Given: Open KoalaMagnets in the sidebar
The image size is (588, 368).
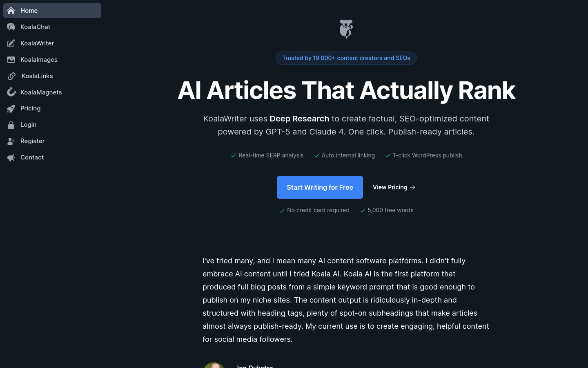Looking at the screenshot, I should click(x=52, y=92).
